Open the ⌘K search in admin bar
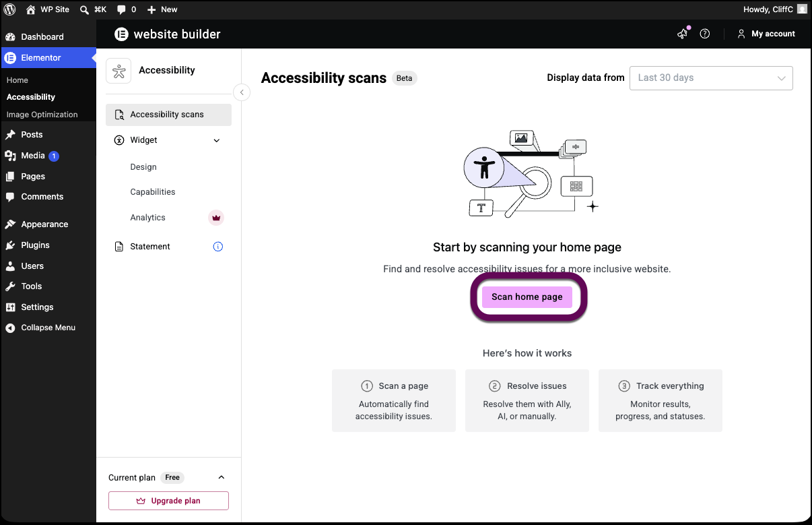Viewport: 812px width, 525px height. point(93,9)
